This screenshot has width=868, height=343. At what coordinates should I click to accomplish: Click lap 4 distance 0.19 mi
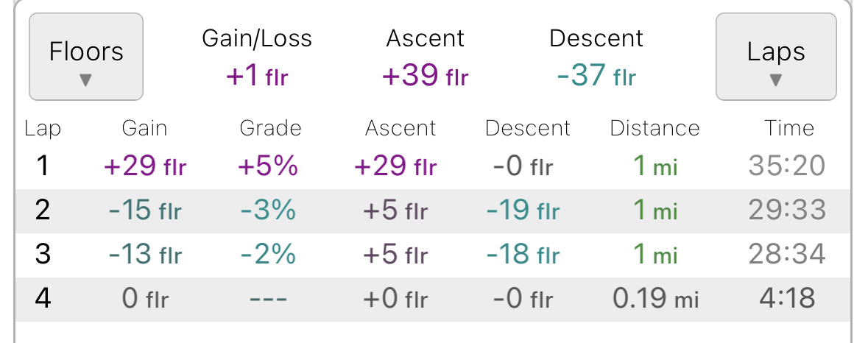[x=654, y=299]
